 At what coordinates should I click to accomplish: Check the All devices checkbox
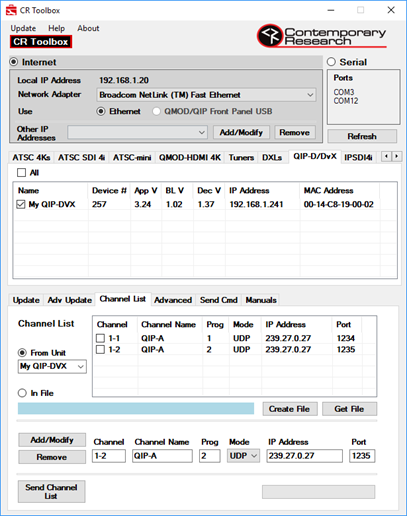tap(21, 173)
